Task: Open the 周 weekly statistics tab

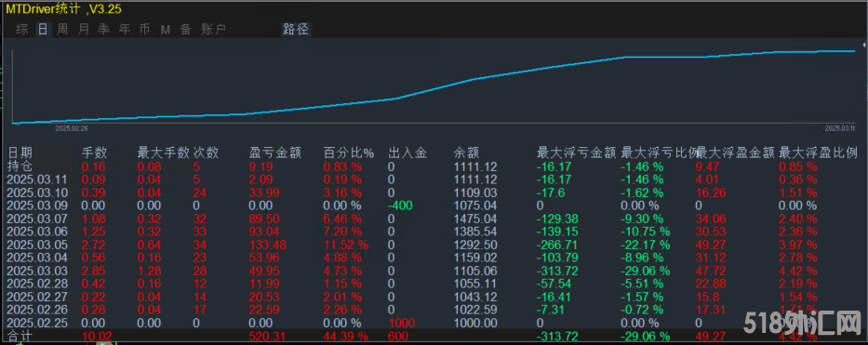Action: (63, 30)
